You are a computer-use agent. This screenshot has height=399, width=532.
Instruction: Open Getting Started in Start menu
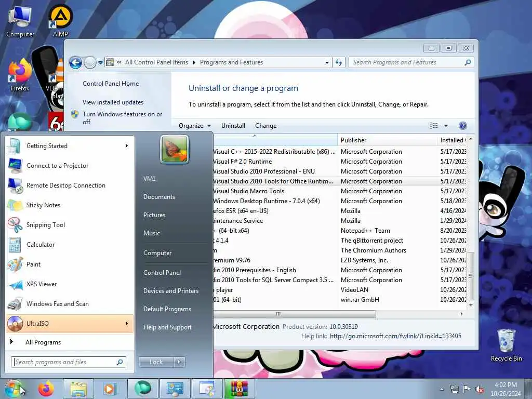coord(70,146)
